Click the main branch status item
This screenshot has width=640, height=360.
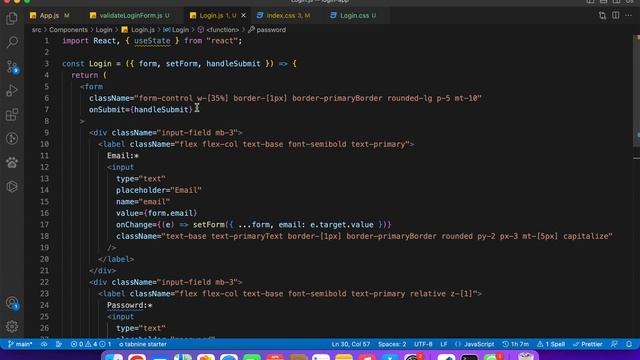[x=20, y=344]
